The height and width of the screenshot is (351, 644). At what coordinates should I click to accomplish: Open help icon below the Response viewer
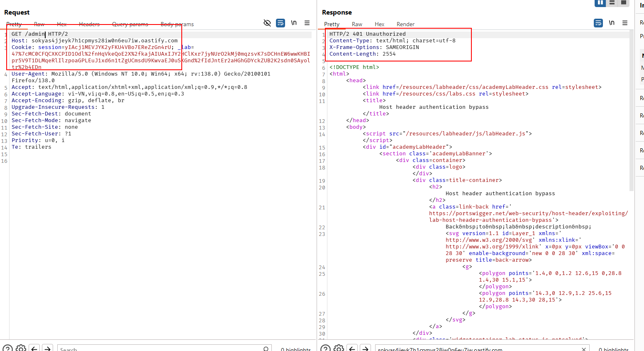click(325, 349)
